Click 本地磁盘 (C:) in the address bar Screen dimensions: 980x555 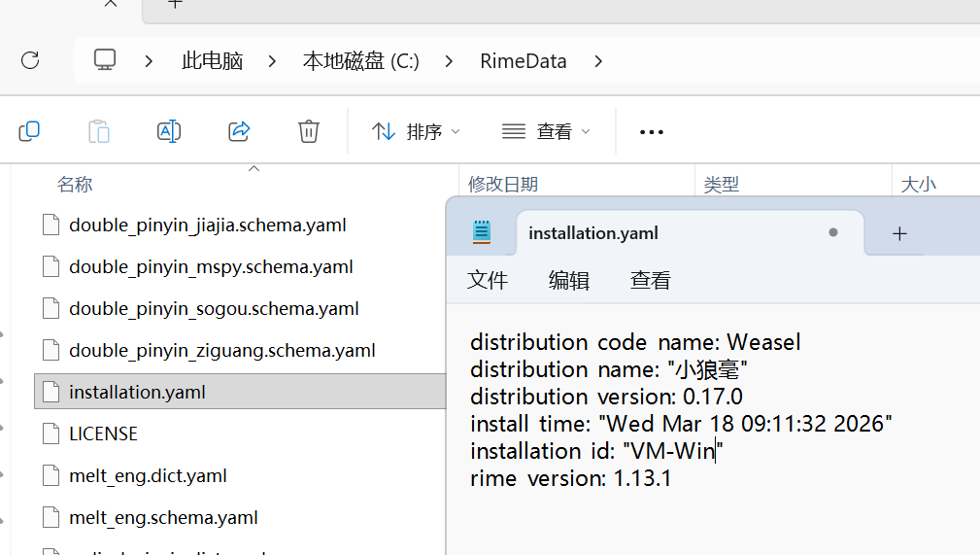click(360, 61)
